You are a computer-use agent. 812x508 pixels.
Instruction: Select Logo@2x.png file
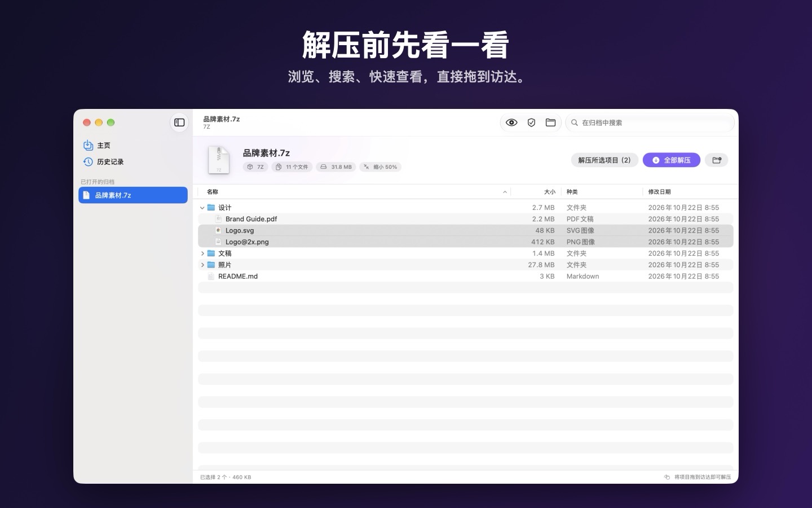click(466, 242)
